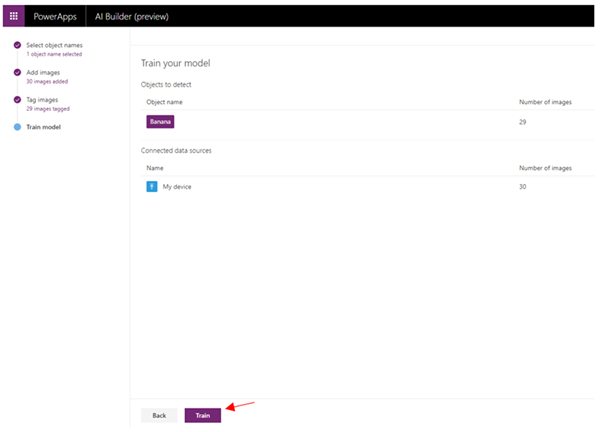Go to the Add images step

(45, 73)
